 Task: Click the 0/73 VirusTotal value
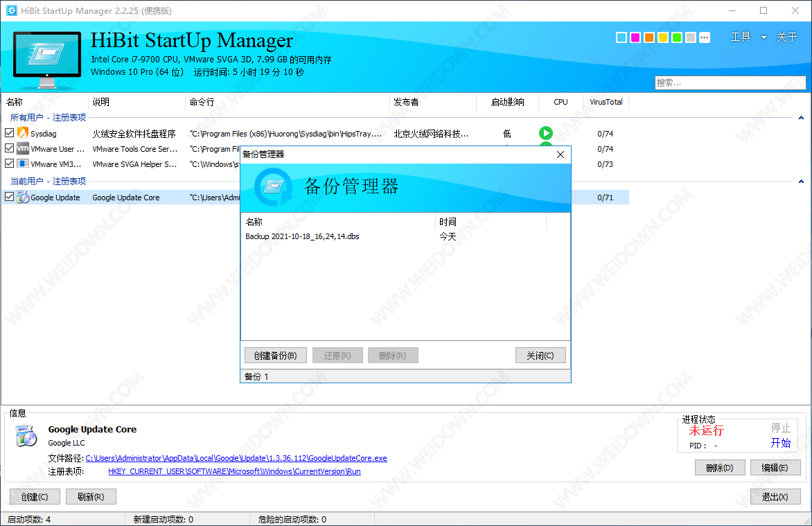coord(605,164)
